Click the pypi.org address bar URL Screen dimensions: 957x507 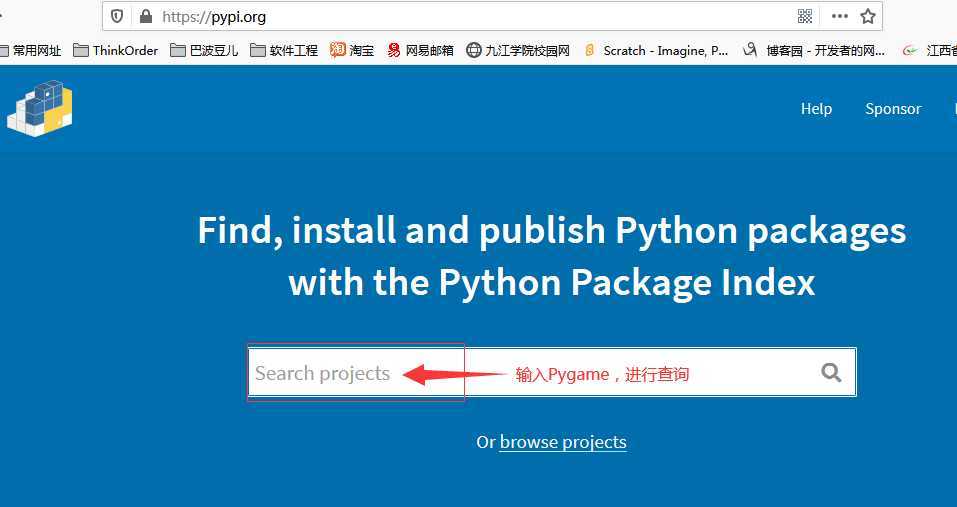click(x=214, y=16)
